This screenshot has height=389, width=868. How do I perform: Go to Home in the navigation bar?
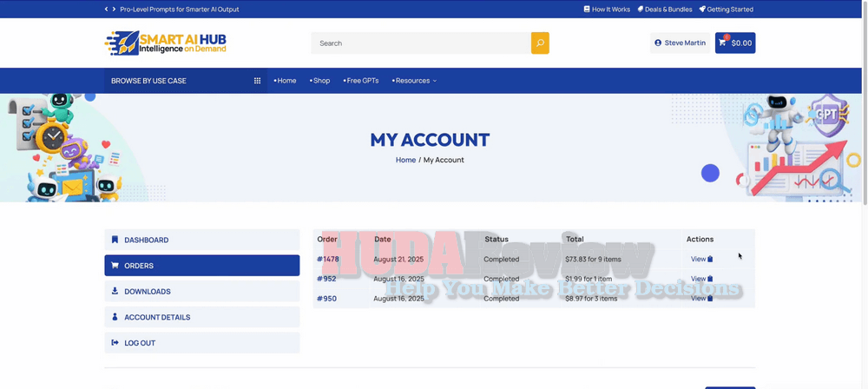click(285, 81)
